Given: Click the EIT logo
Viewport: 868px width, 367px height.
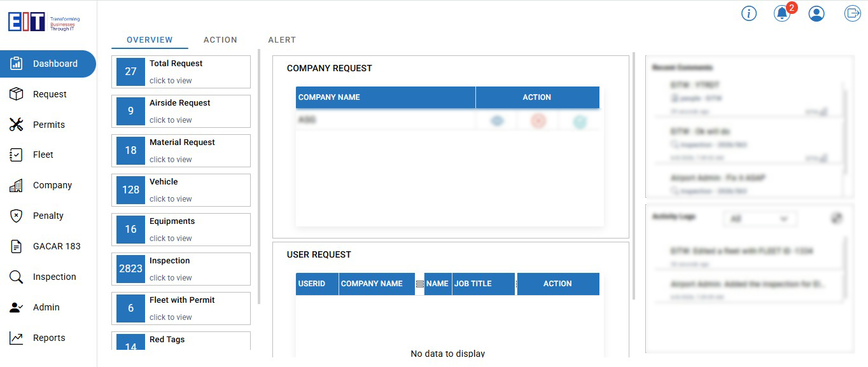Looking at the screenshot, I should coord(44,22).
